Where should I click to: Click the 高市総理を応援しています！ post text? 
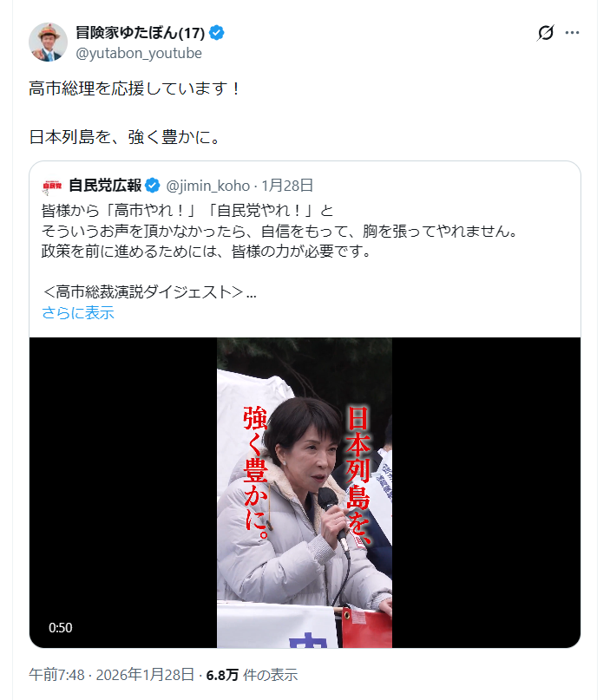coord(135,88)
